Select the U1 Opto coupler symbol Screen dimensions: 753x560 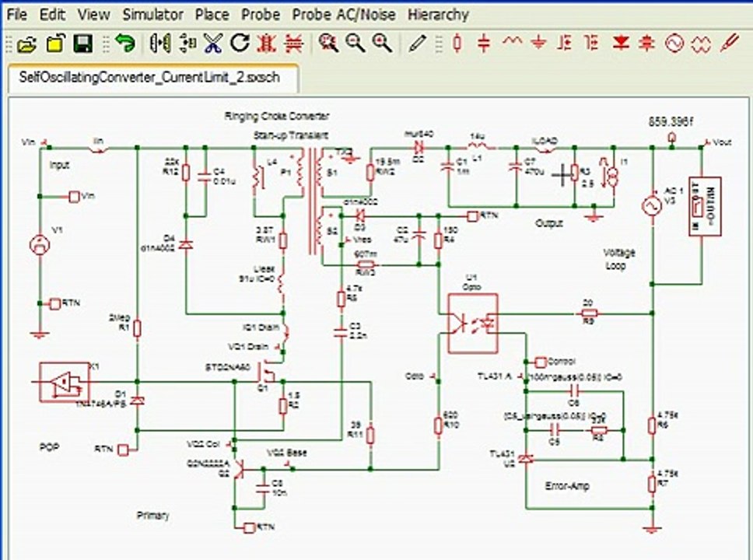pyautogui.click(x=473, y=324)
